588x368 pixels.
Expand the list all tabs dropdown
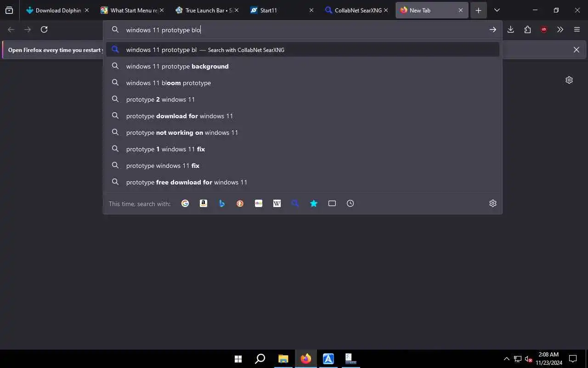click(497, 10)
